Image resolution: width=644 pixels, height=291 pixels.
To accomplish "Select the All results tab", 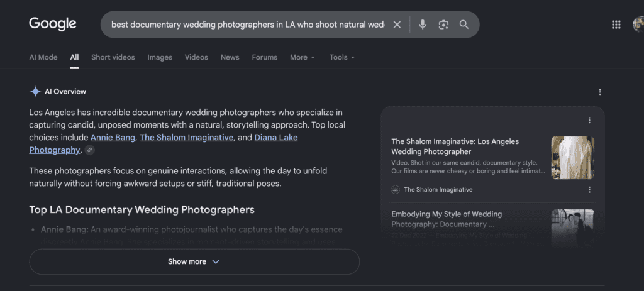I will click(x=74, y=57).
